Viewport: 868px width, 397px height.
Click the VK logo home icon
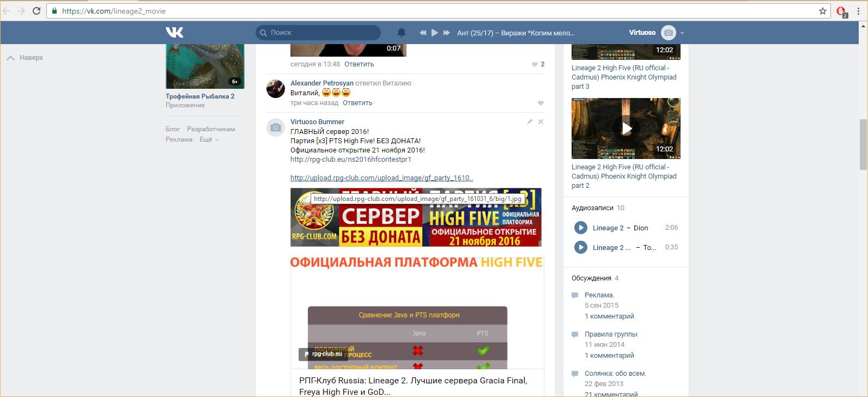click(174, 33)
